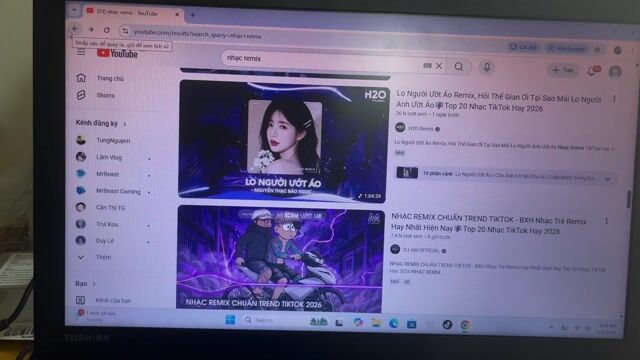Image resolution: width=640 pixels, height=360 pixels.
Task: Start voice search with microphone icon
Action: click(x=487, y=67)
